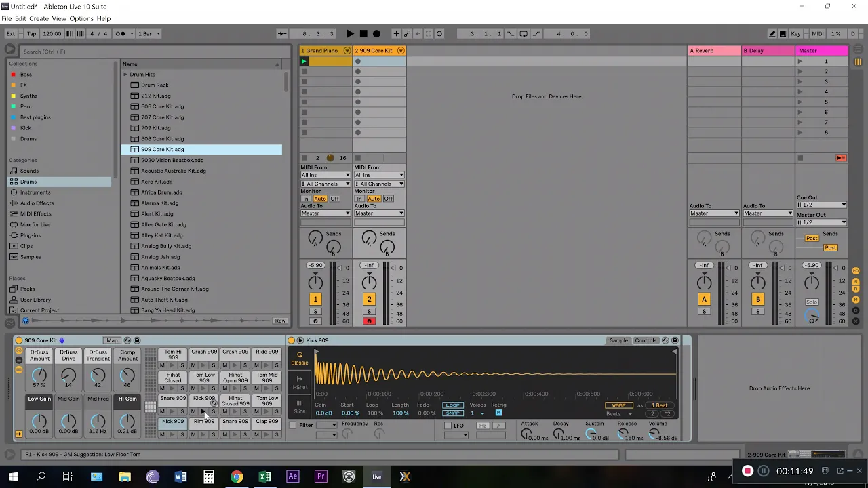Open the Create menu
This screenshot has height=488, width=868.
(39, 18)
